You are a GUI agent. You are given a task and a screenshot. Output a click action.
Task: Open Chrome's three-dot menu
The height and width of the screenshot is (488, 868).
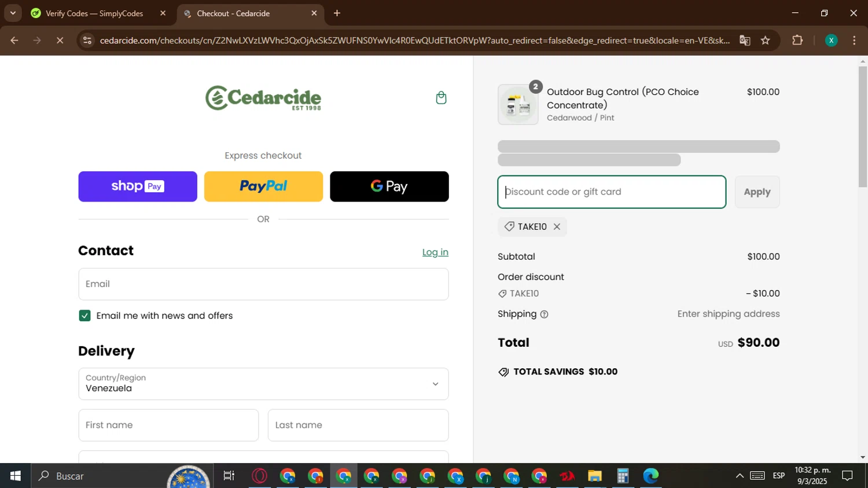click(x=854, y=41)
